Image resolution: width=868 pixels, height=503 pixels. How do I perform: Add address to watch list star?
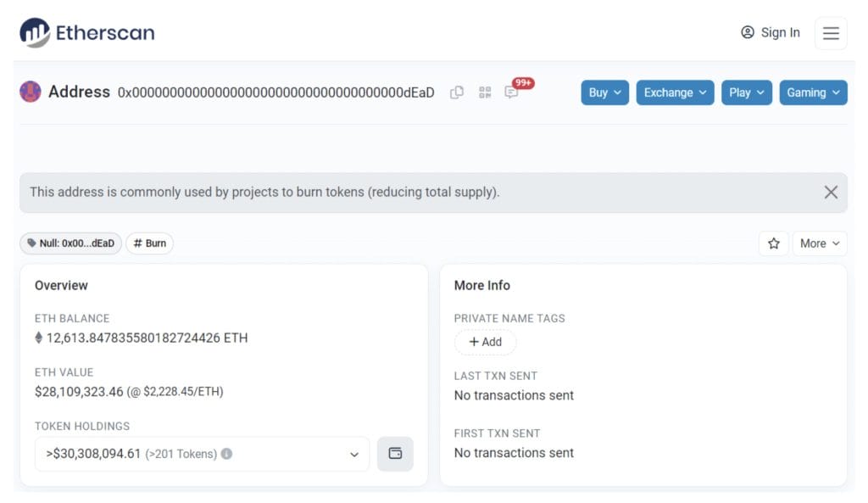[773, 243]
